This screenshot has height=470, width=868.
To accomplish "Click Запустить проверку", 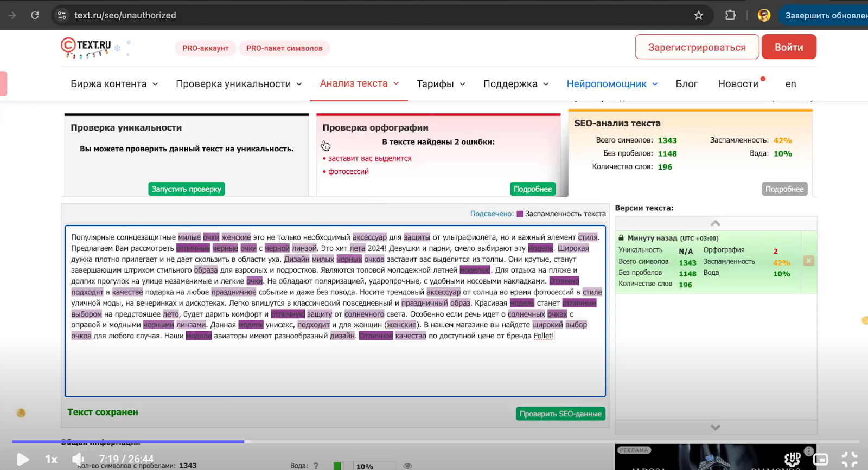I will [x=186, y=189].
